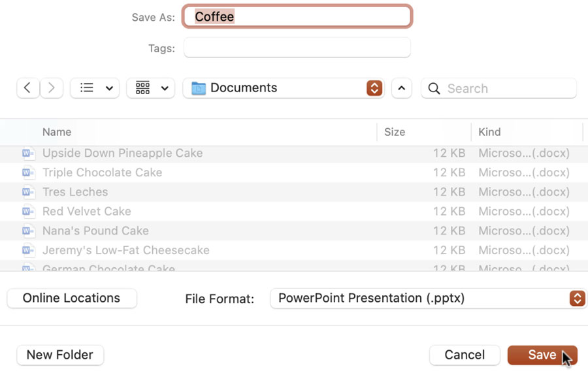Screen dimensions: 588x377
Task: Sort files by the Size column
Action: point(395,132)
